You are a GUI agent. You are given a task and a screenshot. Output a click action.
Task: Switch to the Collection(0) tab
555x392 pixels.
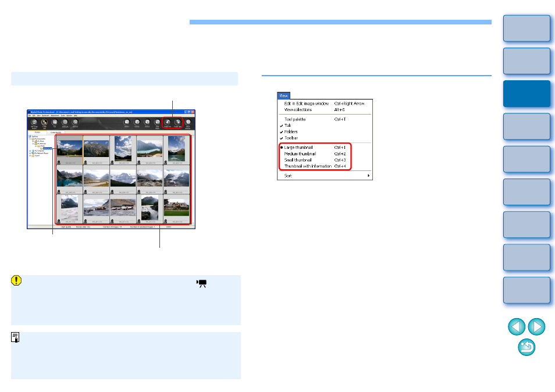(x=56, y=133)
